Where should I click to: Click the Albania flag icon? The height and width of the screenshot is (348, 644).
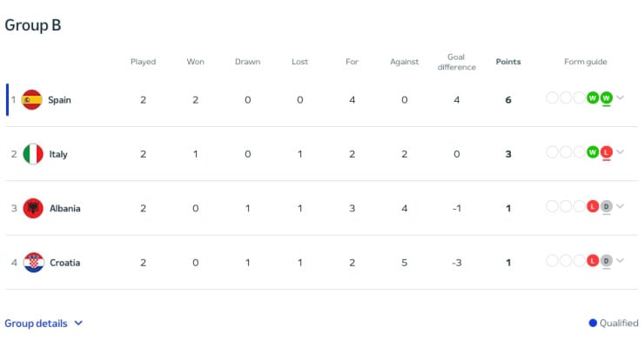point(32,208)
